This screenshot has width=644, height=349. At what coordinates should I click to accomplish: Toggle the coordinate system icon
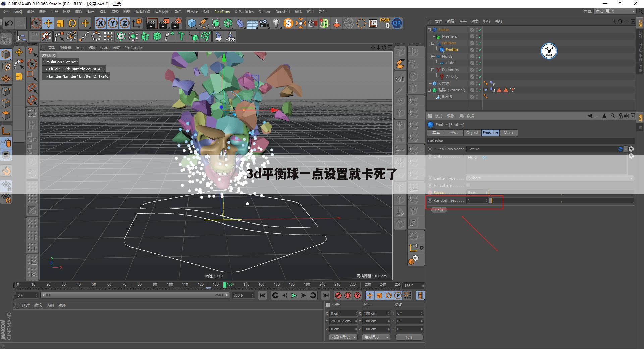pos(137,23)
